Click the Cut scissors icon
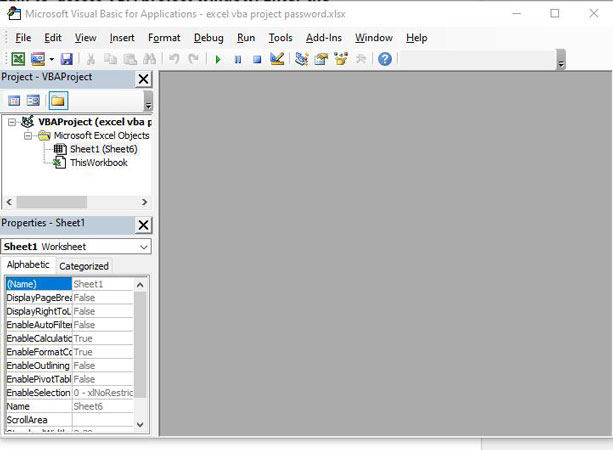This screenshot has width=613, height=450. (91, 59)
